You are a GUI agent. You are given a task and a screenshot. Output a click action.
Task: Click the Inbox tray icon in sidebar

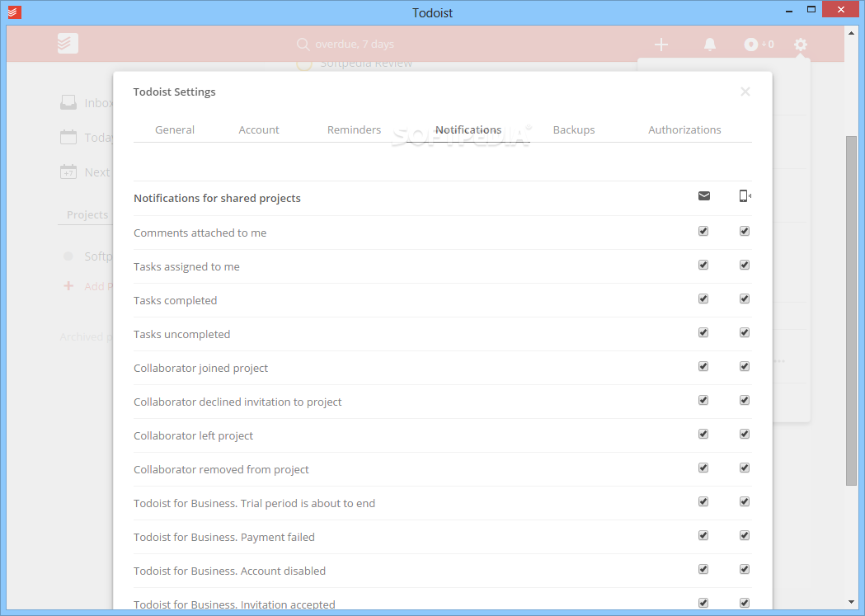click(68, 102)
